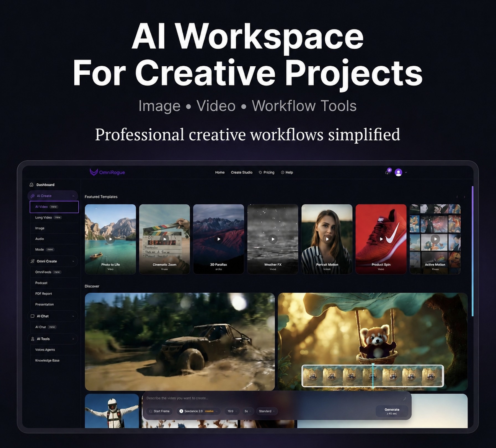Screen dimensions: 496x448
Task: Open the 16:9 aspect ratio dropdown
Action: (232, 411)
